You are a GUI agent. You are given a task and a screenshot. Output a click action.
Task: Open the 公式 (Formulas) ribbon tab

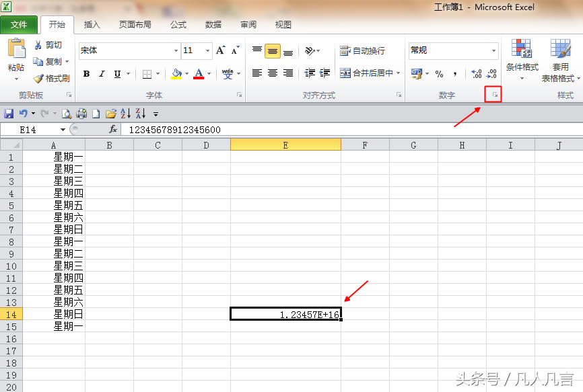tap(178, 25)
